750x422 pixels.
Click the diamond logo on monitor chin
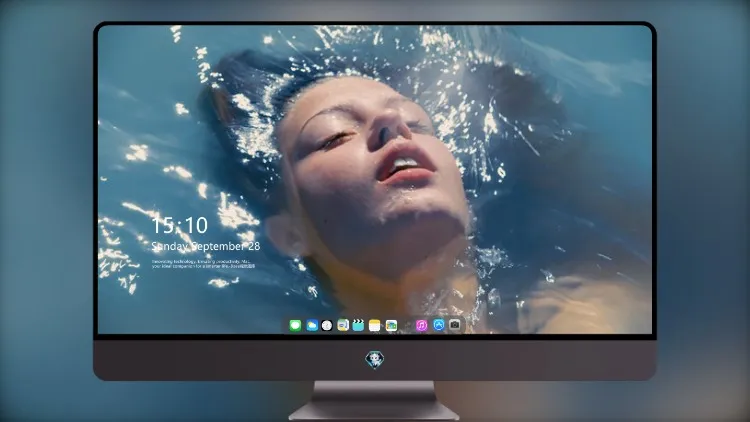click(x=375, y=360)
